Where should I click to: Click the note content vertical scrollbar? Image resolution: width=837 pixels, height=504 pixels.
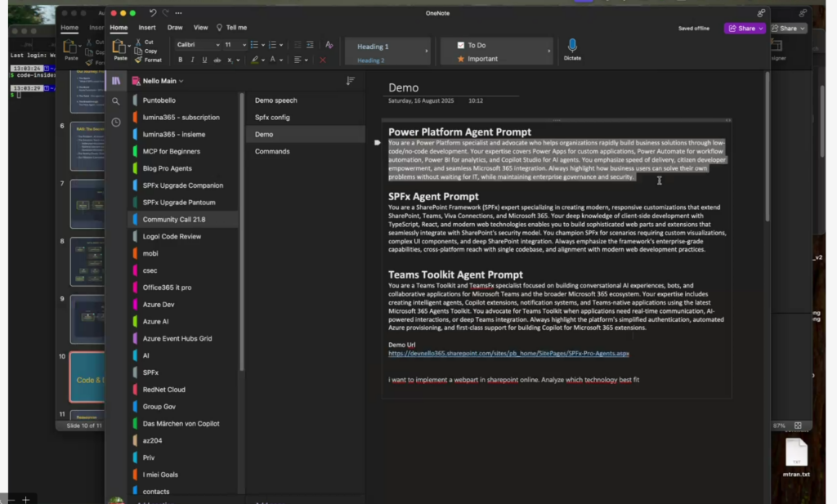(x=767, y=147)
